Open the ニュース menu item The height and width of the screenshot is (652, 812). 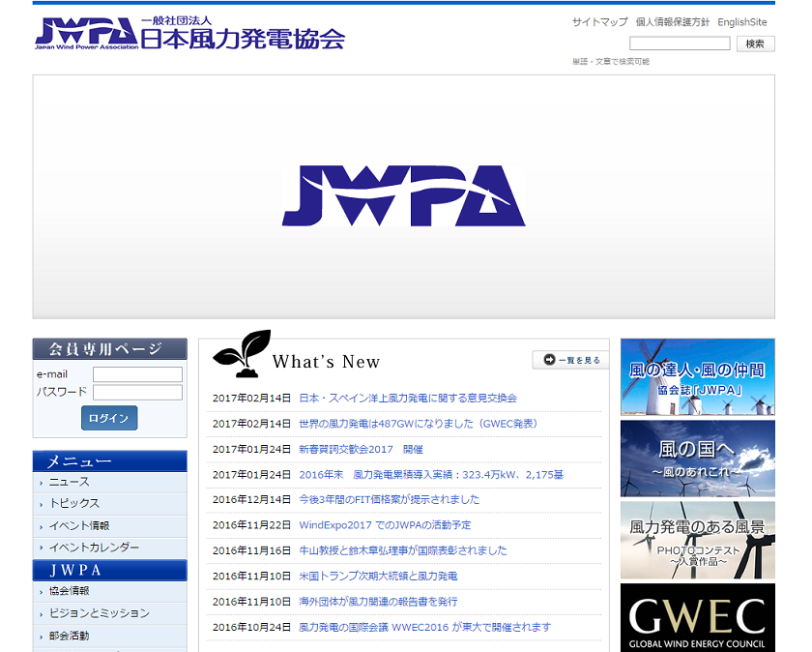[110, 483]
